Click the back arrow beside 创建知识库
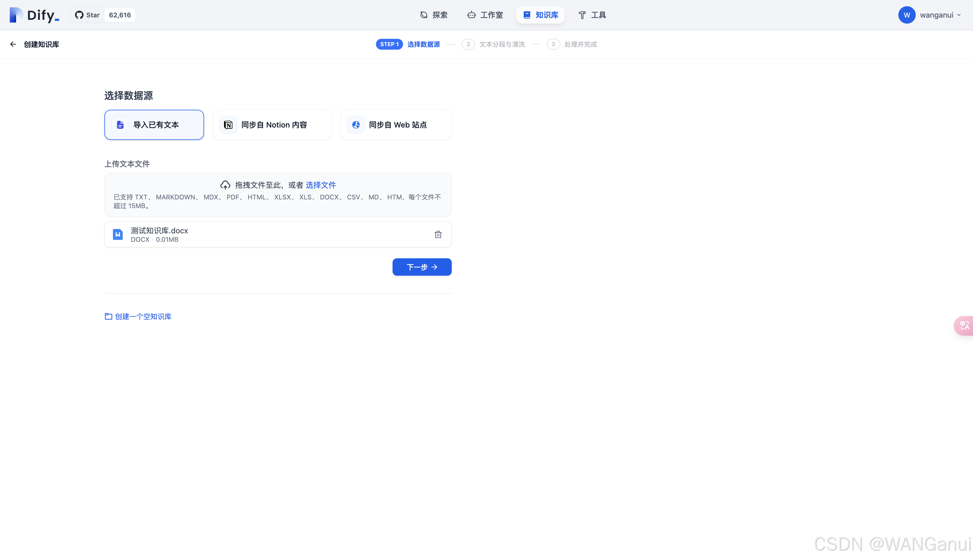This screenshot has height=560, width=973. click(x=13, y=44)
